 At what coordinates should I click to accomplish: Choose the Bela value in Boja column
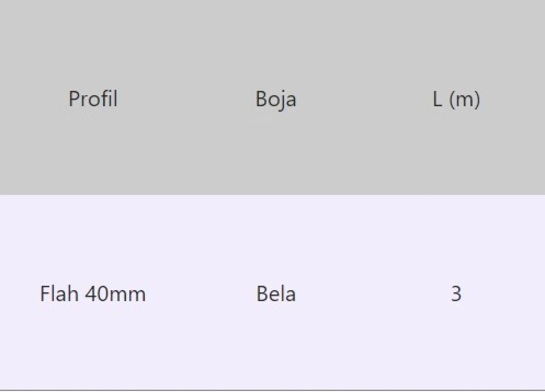pyautogui.click(x=276, y=293)
